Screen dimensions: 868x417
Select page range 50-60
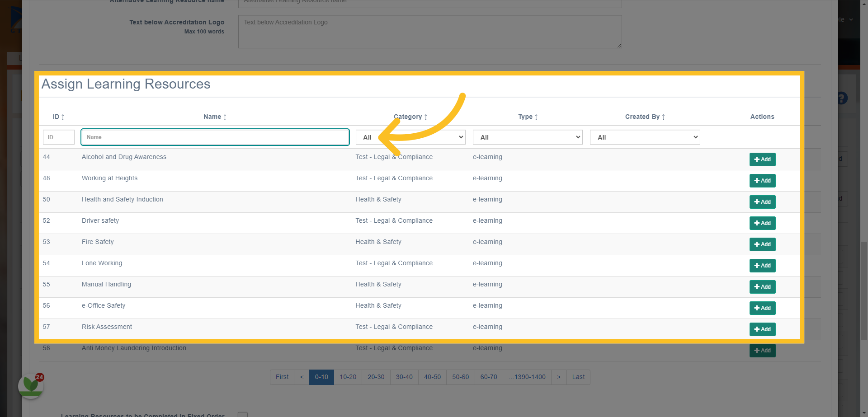[x=461, y=377]
